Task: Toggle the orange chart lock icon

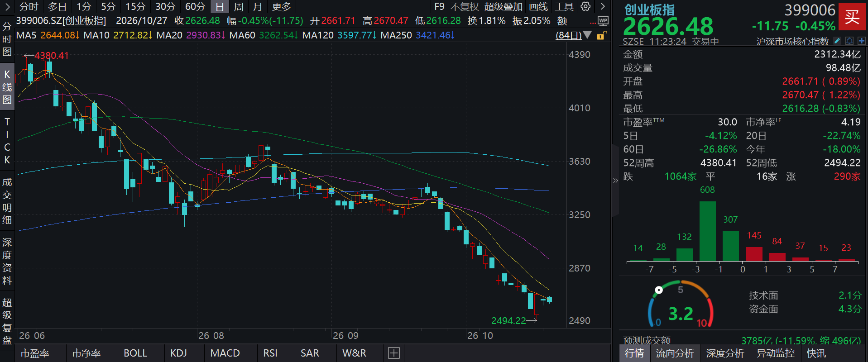Action: pos(601,35)
